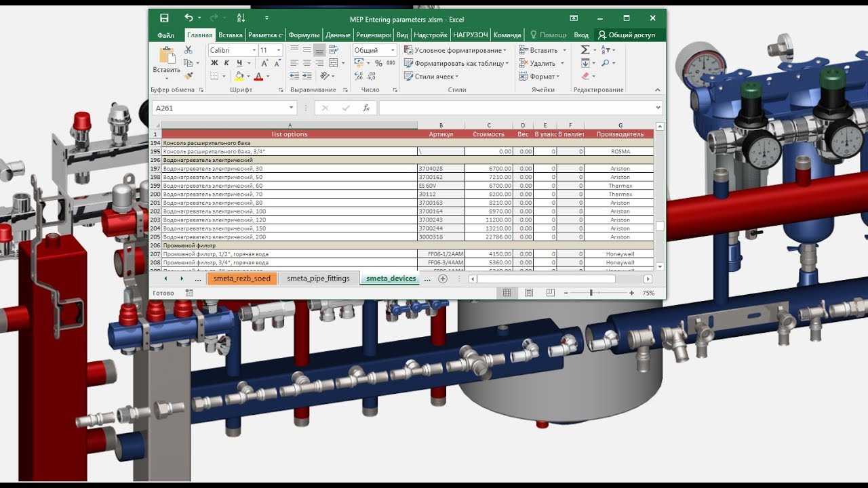The image size is (868, 488).
Task: Select the smeta_pipe_fittings sheet tab
Action: coord(318,279)
